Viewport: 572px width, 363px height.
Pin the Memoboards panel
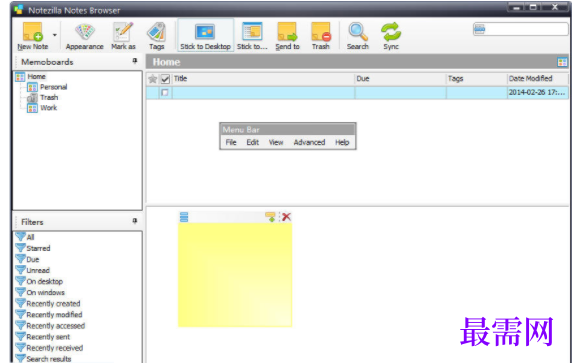[135, 61]
